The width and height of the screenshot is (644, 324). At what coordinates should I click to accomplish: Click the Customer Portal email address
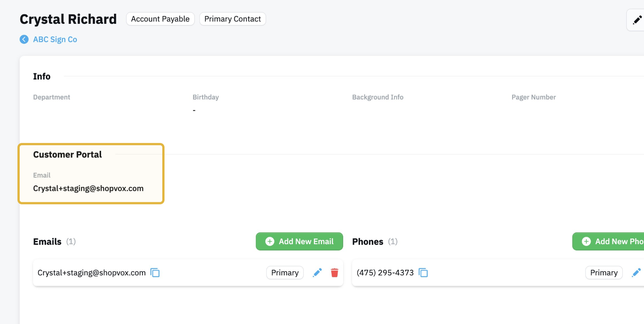click(x=88, y=188)
